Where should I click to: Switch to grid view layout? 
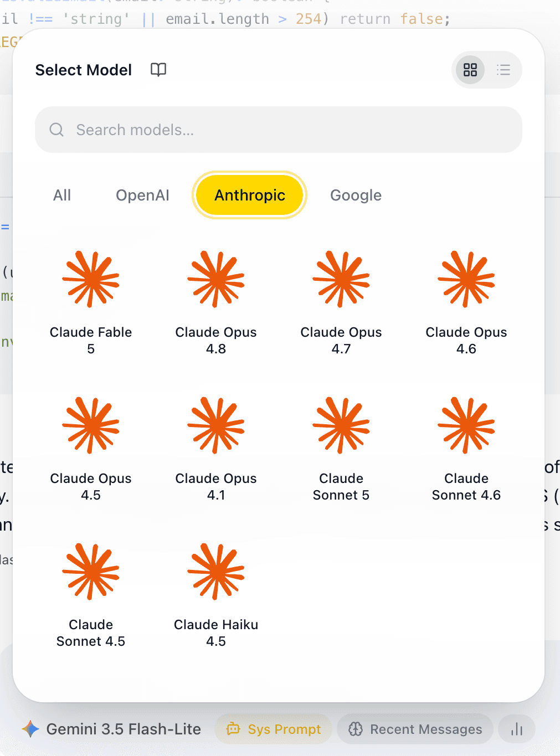click(470, 70)
